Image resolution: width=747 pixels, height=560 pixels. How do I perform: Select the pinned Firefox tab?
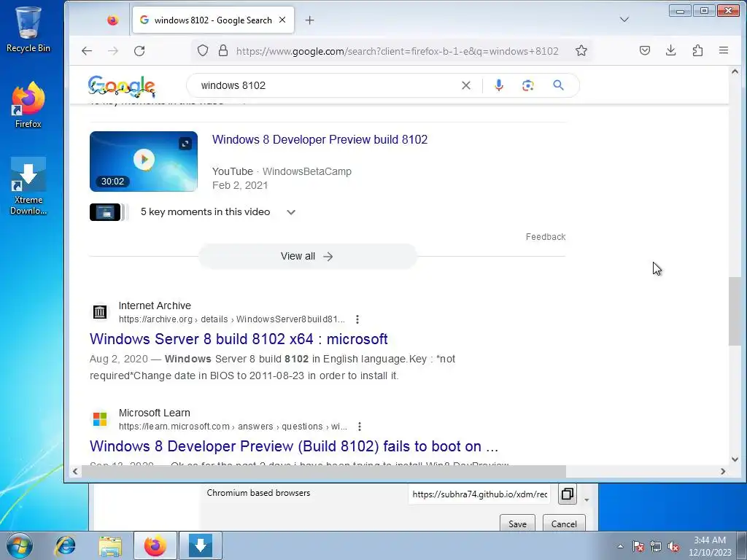112,20
